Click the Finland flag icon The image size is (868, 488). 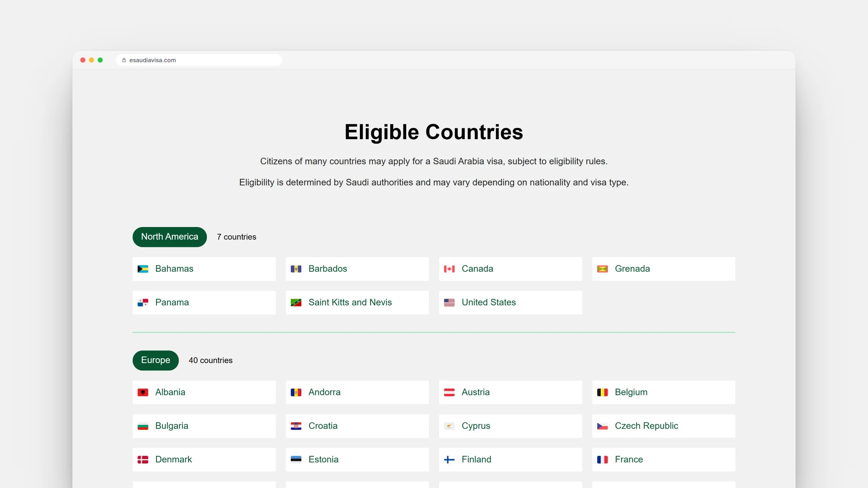pos(449,459)
